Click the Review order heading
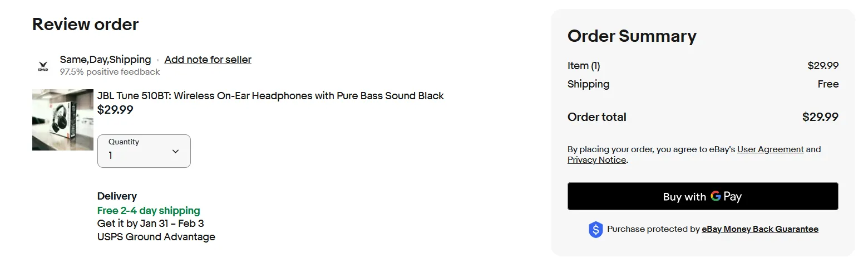Image resolution: width=868 pixels, height=257 pixels. click(x=85, y=25)
